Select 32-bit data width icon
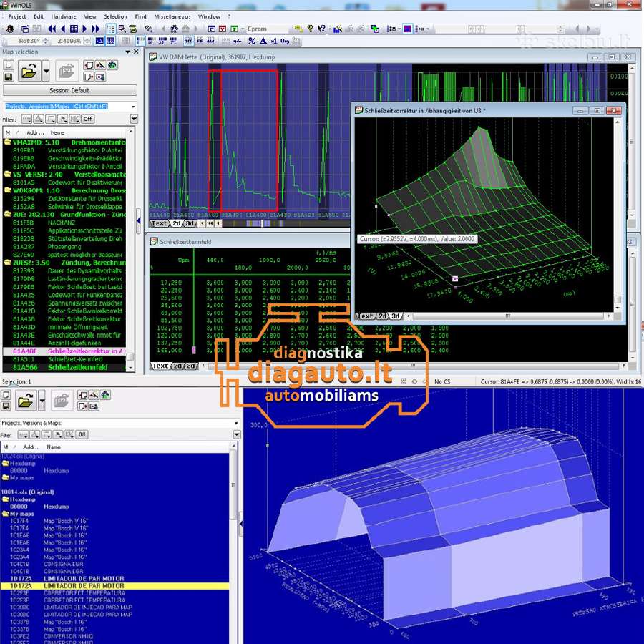Screen dimensions: 644x644 click(x=162, y=41)
